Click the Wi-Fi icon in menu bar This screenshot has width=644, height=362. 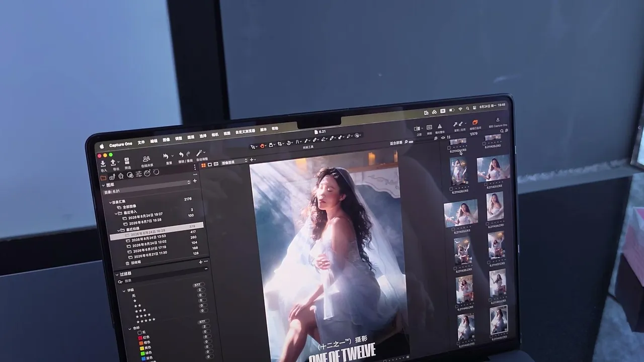pos(460,109)
